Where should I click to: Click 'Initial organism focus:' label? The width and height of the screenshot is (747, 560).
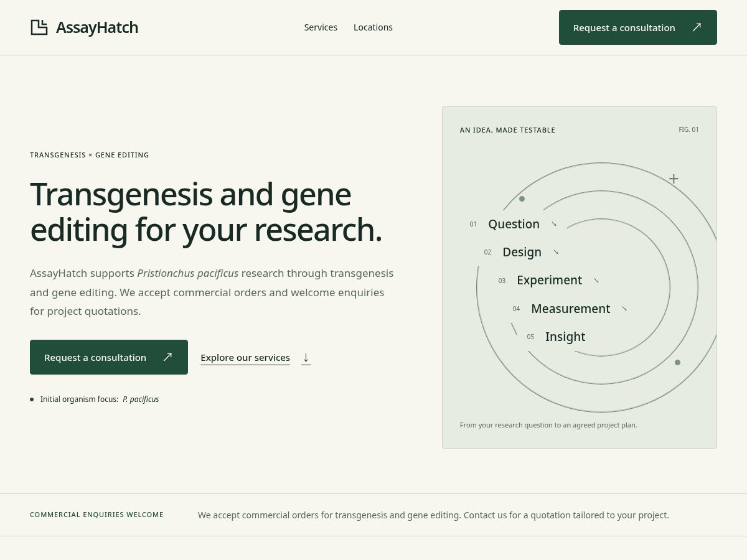point(79,399)
